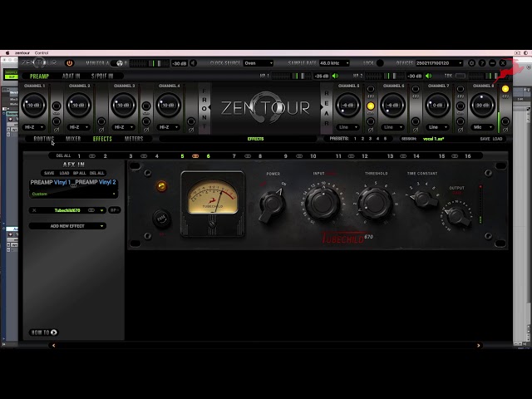This screenshot has height=399, width=532.
Task: Open the Control menu in the menu bar
Action: [42, 53]
